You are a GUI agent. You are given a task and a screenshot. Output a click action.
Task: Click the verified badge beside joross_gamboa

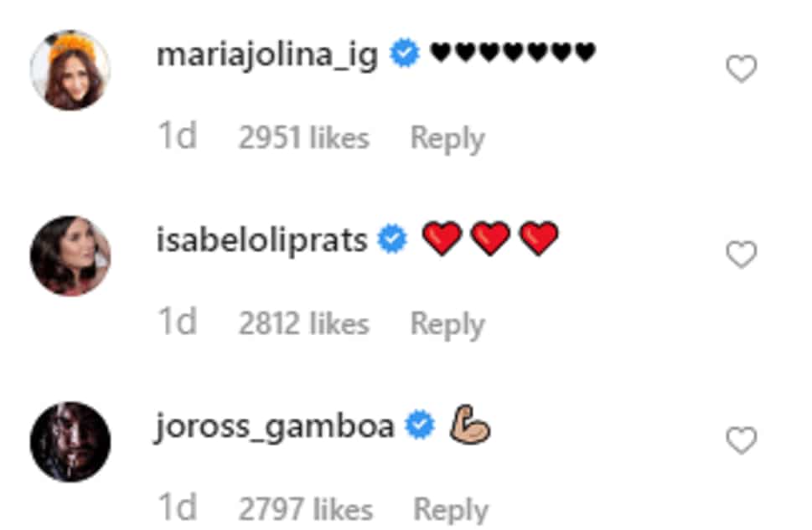pos(420,425)
